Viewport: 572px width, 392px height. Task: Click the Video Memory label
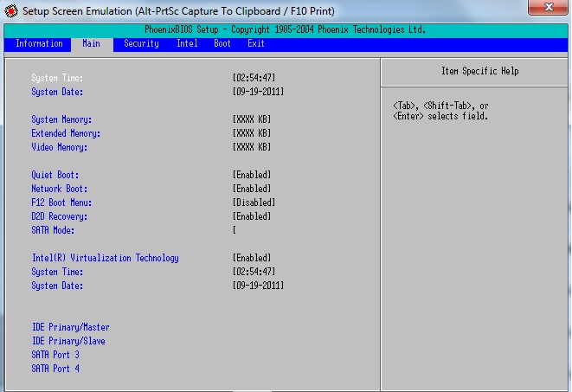pos(60,147)
